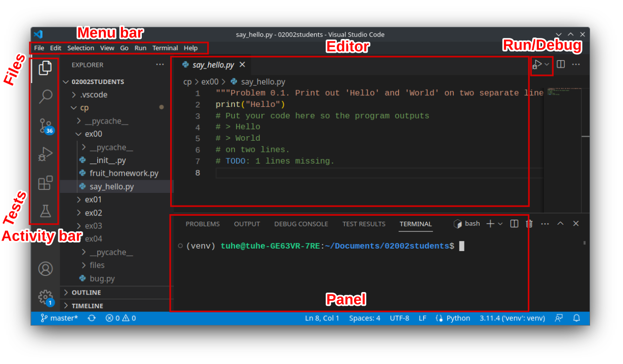Viewport: 623px width, 364px height.
Task: Open editor More Actions ellipsis
Action: (576, 64)
